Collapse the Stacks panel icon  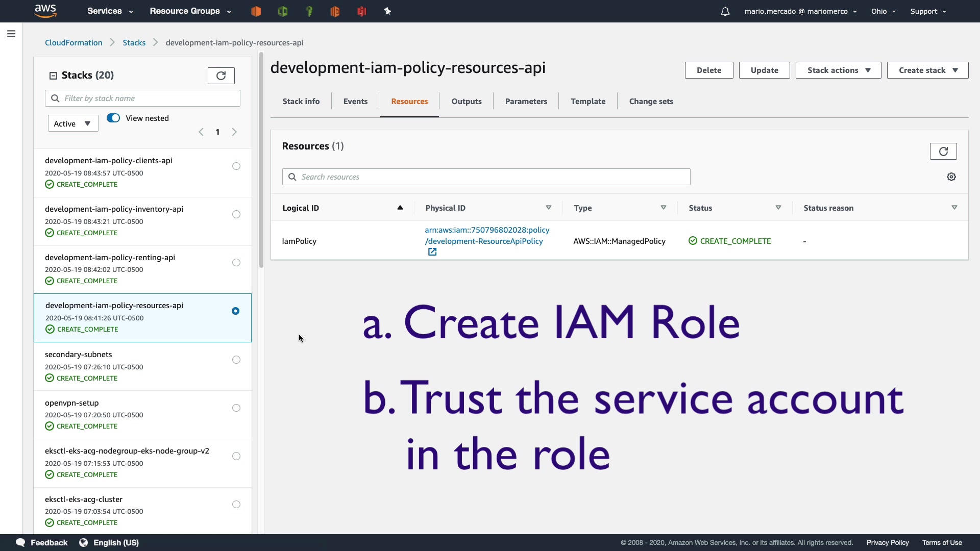pyautogui.click(x=53, y=76)
